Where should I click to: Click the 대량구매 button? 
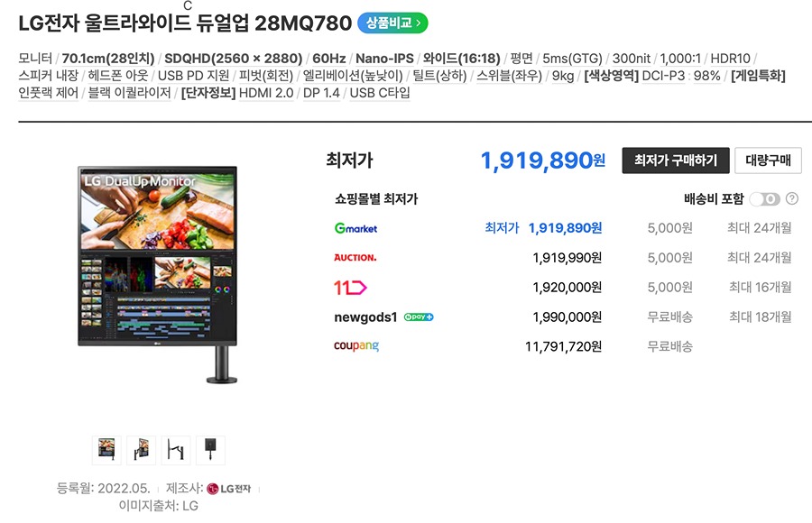click(768, 161)
